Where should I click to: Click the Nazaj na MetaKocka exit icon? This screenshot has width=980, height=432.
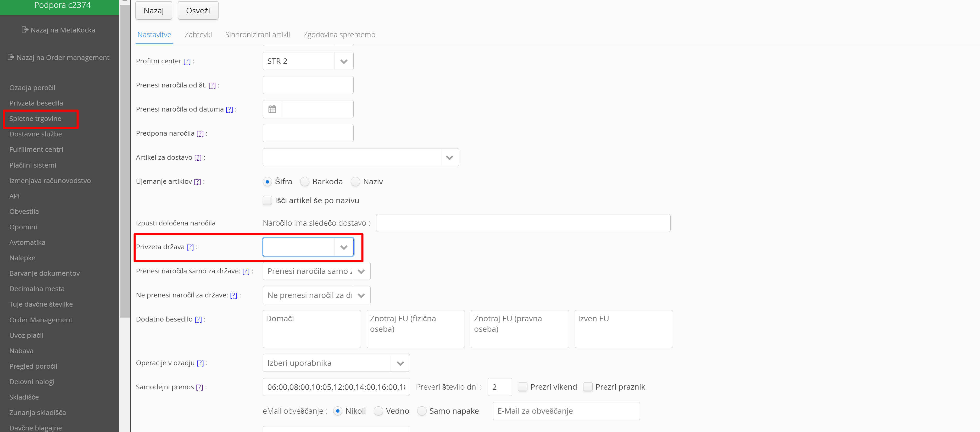25,30
